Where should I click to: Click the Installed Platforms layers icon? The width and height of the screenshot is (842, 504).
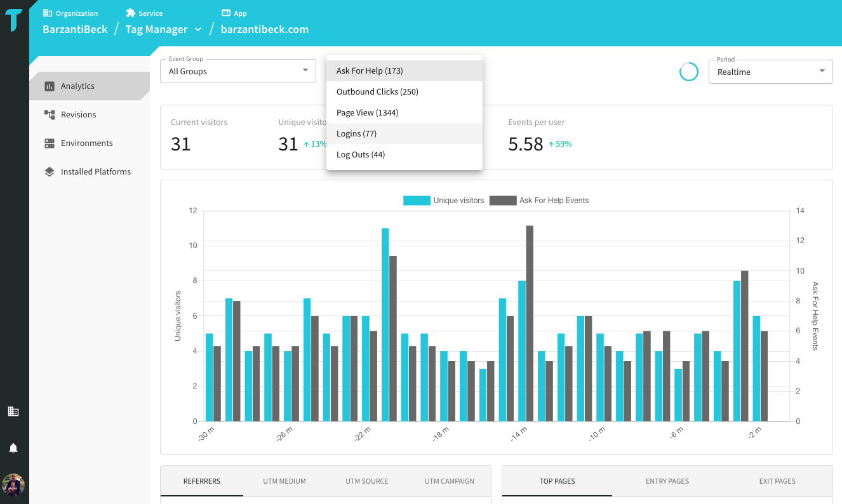50,172
